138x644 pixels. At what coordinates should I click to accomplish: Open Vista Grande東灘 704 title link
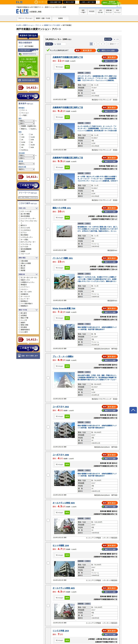pyautogui.click(x=64, y=308)
